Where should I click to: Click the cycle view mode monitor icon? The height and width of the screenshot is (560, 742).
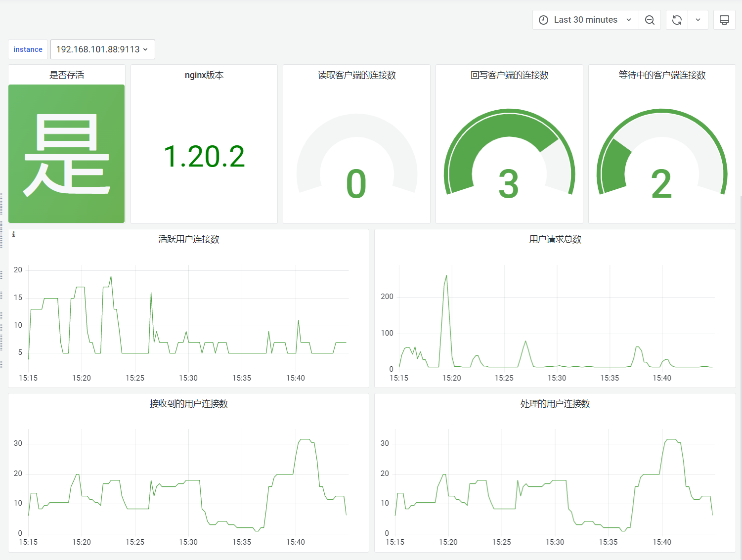point(724,20)
